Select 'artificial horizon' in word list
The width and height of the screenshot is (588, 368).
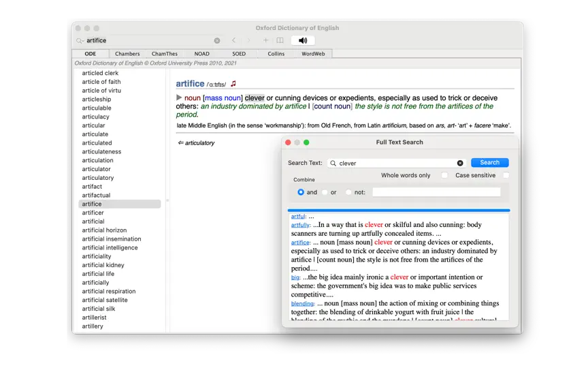(104, 230)
